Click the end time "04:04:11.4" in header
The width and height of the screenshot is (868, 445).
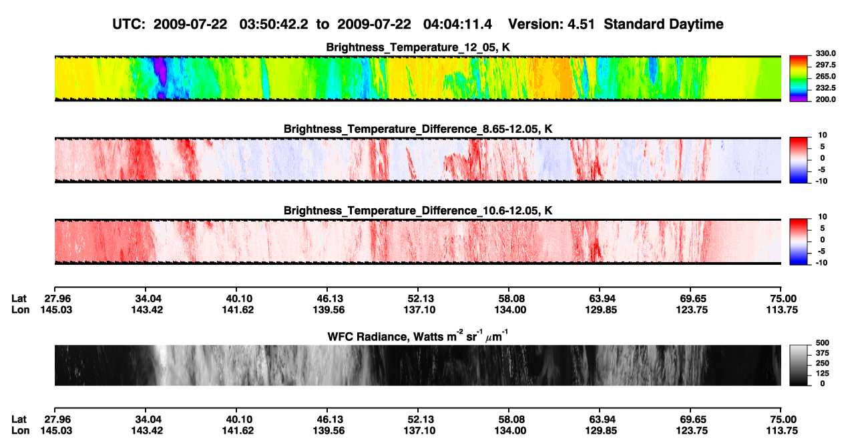[x=458, y=25]
